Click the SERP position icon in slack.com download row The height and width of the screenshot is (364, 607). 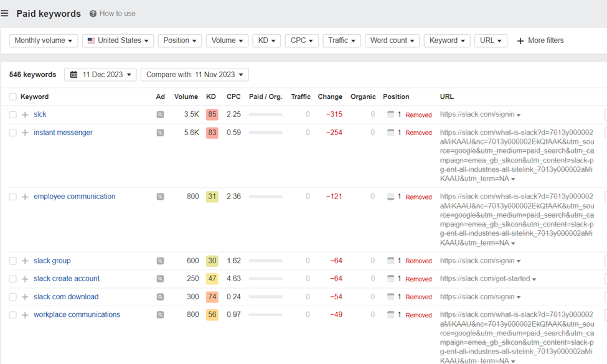point(390,297)
